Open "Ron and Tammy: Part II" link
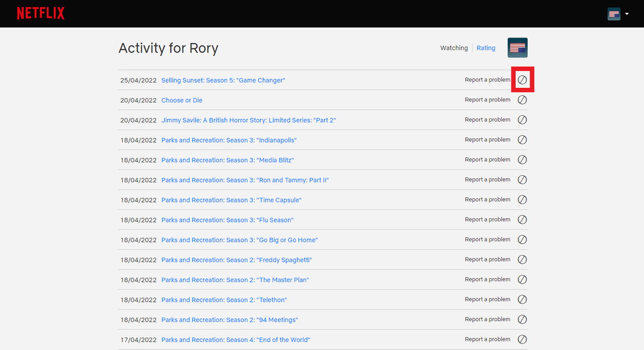The width and height of the screenshot is (644, 350). tap(245, 180)
